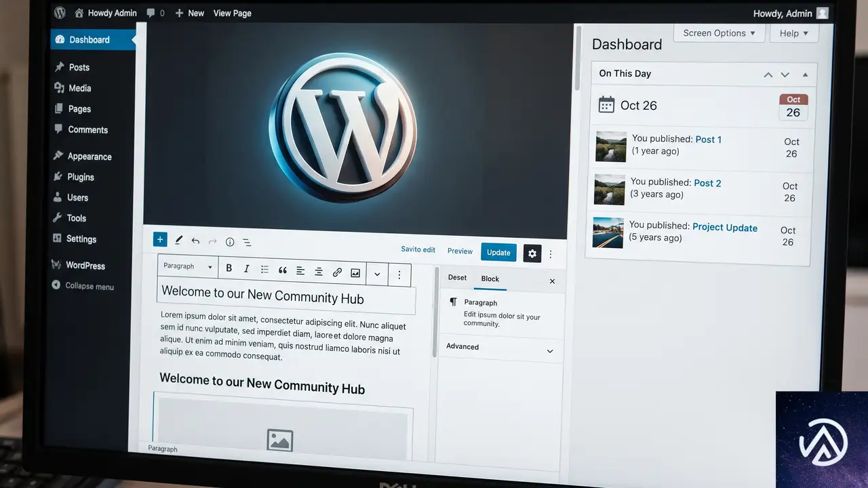Open the Tools menu item
868x488 pixels.
[x=69, y=218]
